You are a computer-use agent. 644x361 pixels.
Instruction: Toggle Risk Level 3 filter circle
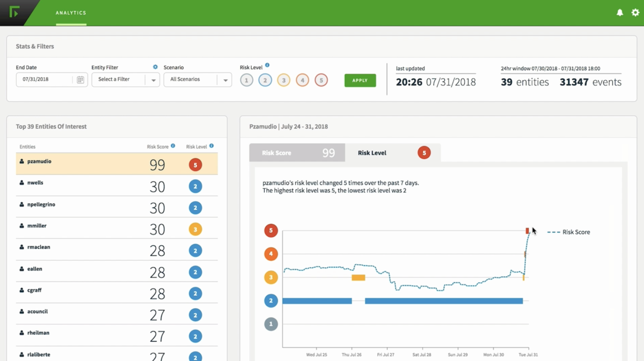pyautogui.click(x=283, y=80)
